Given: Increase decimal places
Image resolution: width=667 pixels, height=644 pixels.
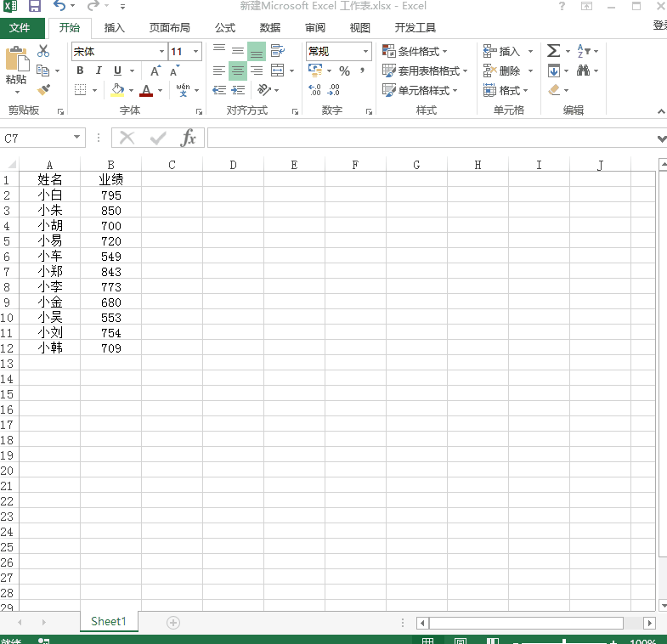Looking at the screenshot, I should (x=314, y=90).
